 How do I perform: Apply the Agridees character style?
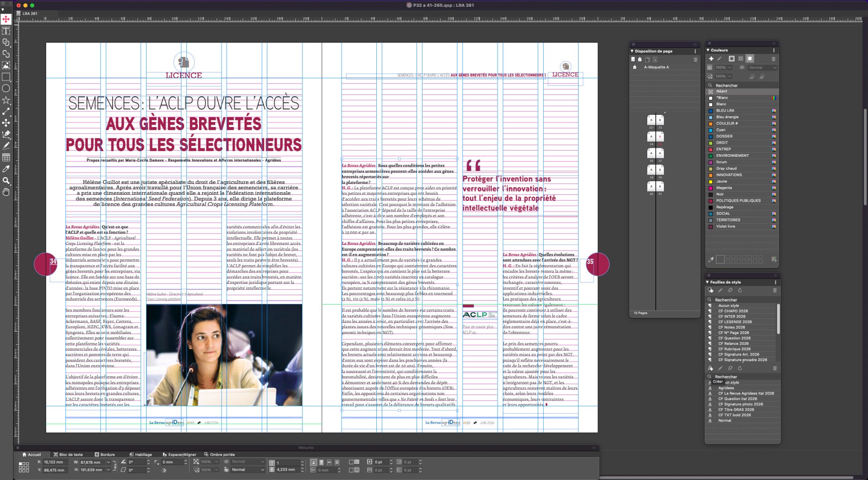click(726, 388)
